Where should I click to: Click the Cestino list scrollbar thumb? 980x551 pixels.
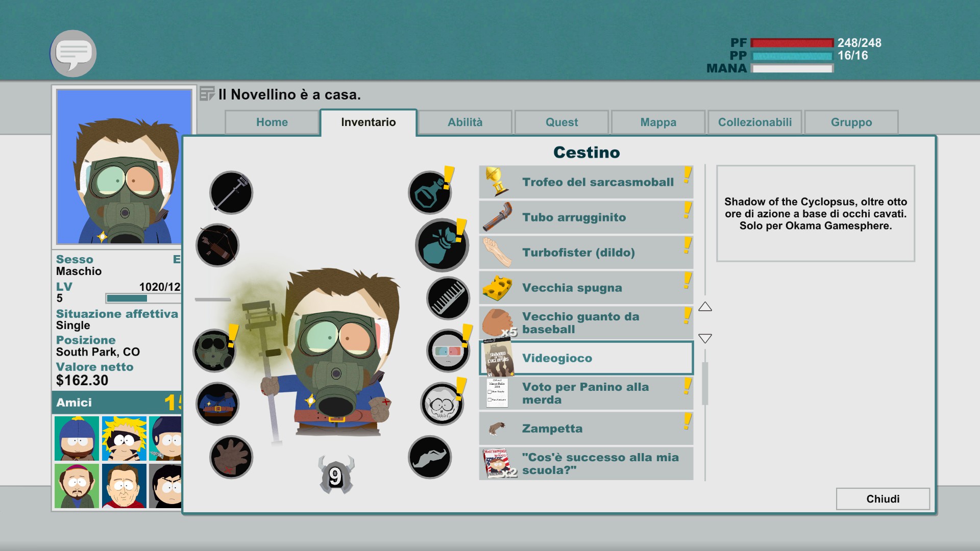coord(705,384)
